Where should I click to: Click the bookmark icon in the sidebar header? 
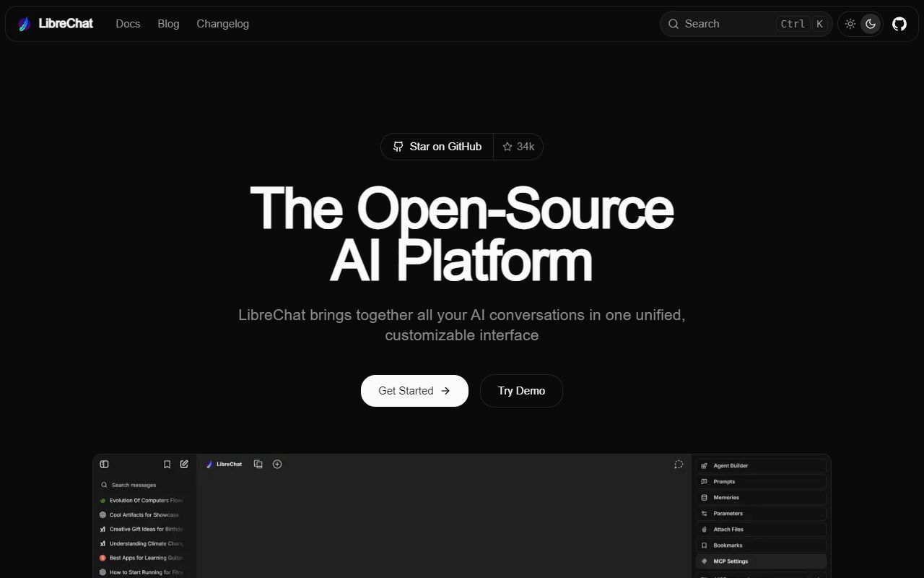coord(167,464)
